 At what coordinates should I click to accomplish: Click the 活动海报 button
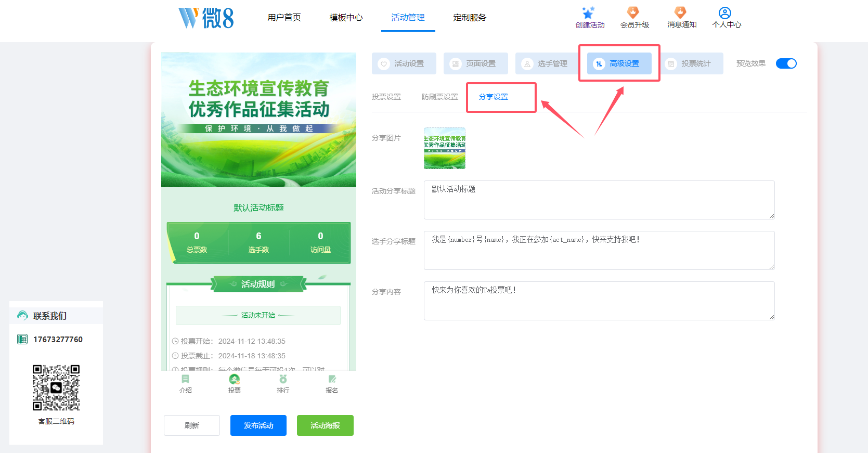[x=325, y=425]
